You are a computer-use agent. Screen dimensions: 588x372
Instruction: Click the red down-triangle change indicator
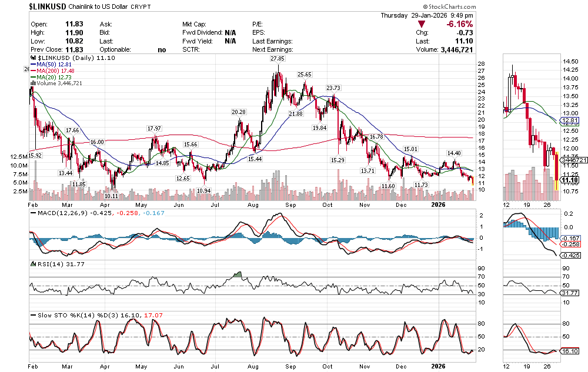pyautogui.click(x=422, y=24)
